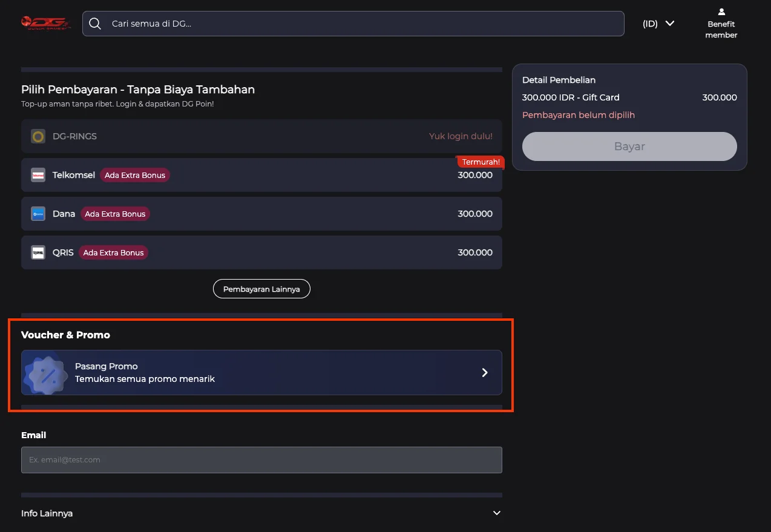Click the Email input field
The image size is (771, 532).
261,459
